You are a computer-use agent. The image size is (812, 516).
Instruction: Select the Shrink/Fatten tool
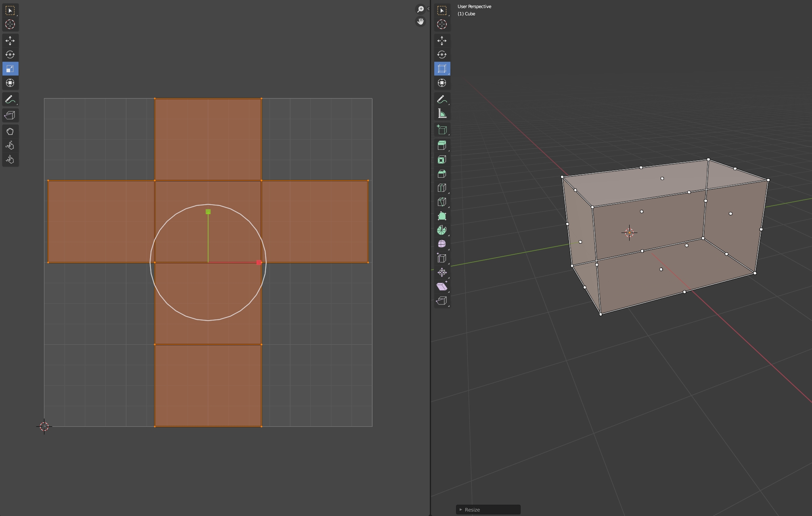click(x=442, y=273)
